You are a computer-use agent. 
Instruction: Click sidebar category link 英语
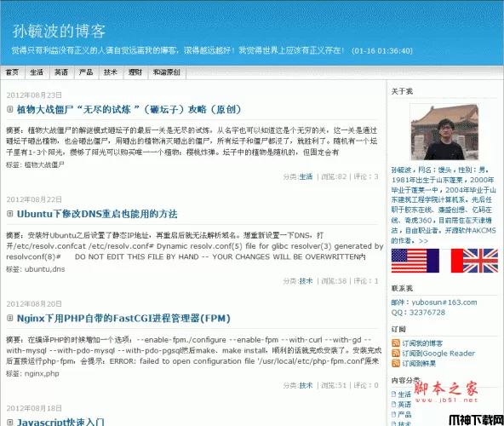[404, 405]
